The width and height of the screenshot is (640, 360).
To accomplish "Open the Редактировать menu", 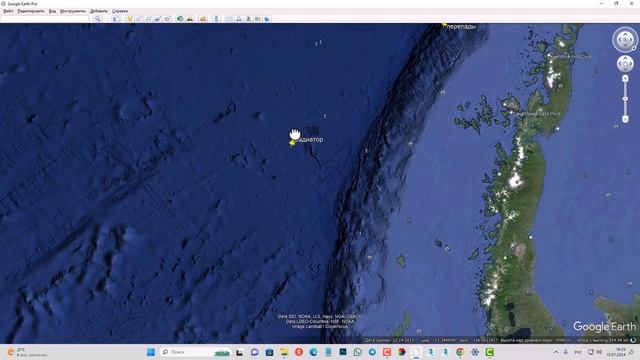I will pyautogui.click(x=31, y=11).
